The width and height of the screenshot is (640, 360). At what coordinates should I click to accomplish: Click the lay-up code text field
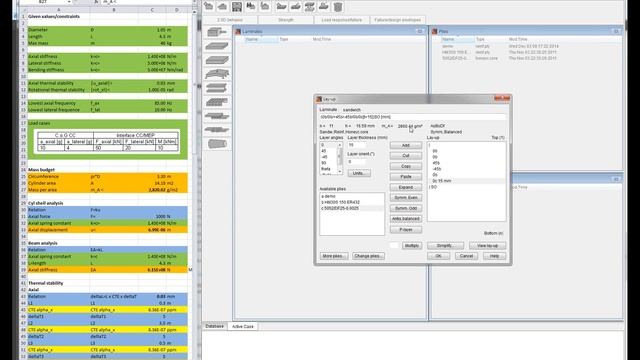coord(413,117)
